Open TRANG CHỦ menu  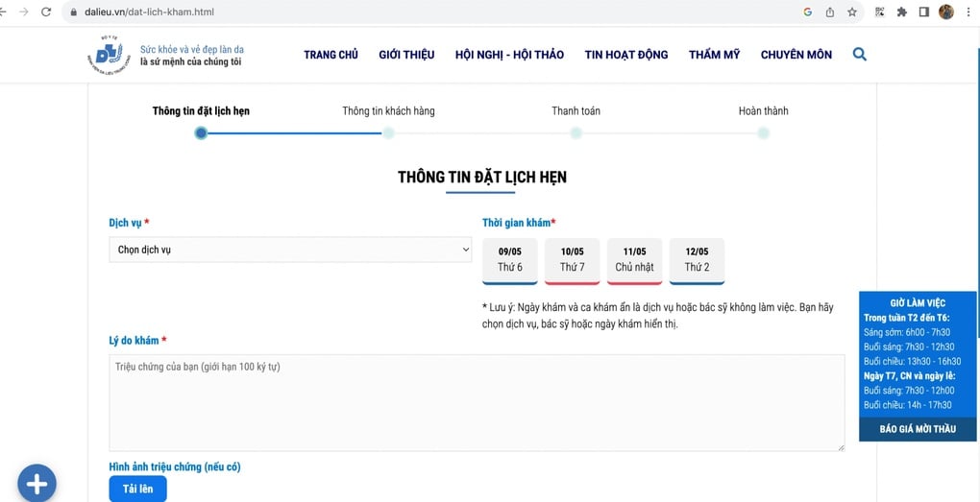pyautogui.click(x=331, y=55)
